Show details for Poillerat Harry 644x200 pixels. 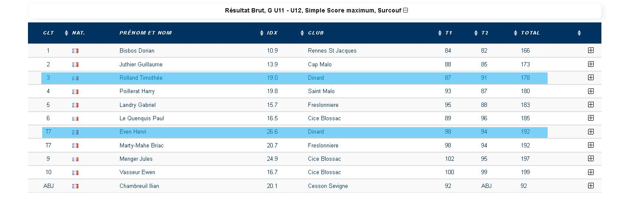(591, 91)
